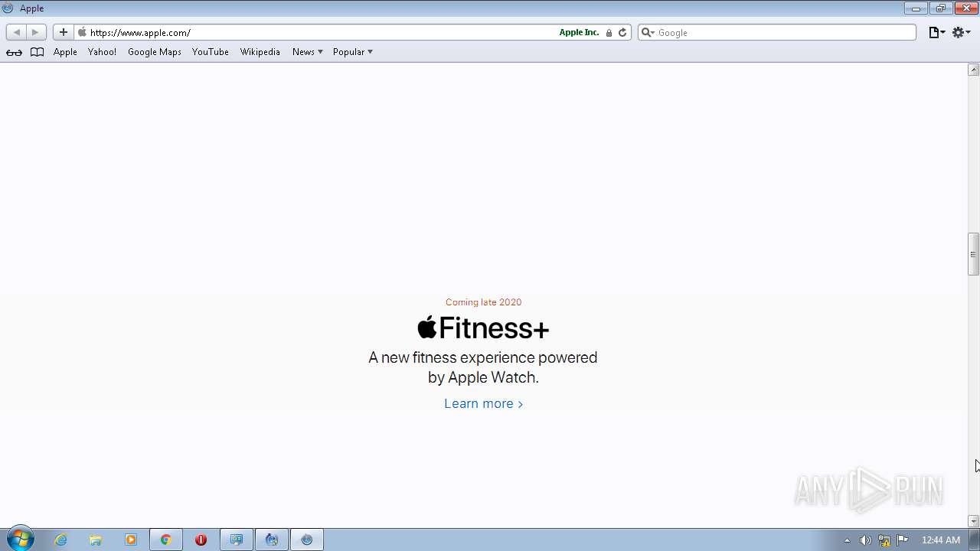980x551 pixels.
Task: Reload the page with refresh icon
Action: (x=622, y=32)
